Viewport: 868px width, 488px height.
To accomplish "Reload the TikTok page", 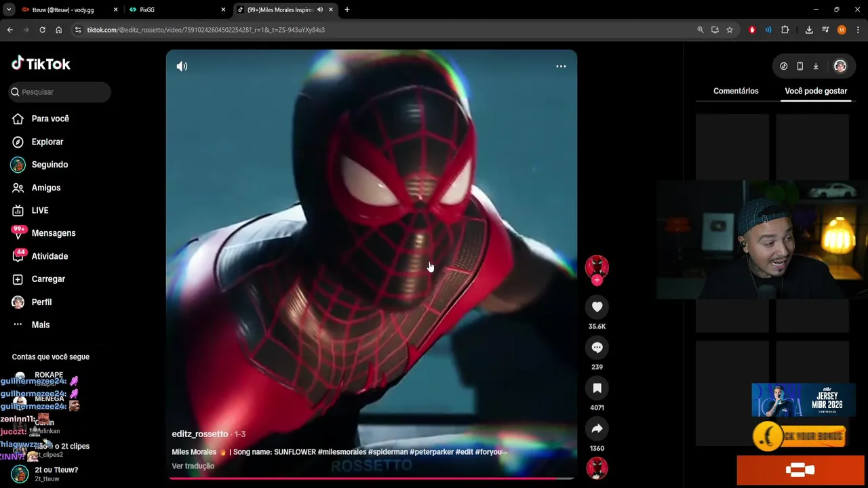I will click(x=42, y=30).
